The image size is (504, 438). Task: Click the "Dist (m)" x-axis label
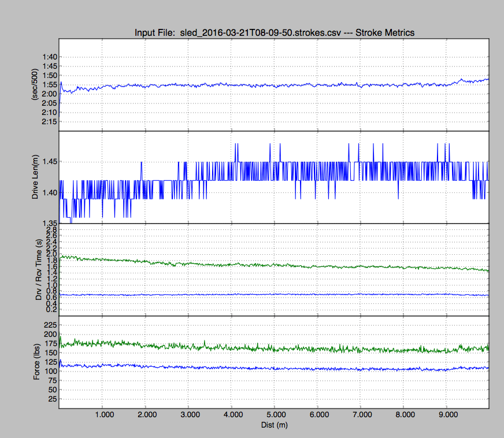tap(274, 425)
